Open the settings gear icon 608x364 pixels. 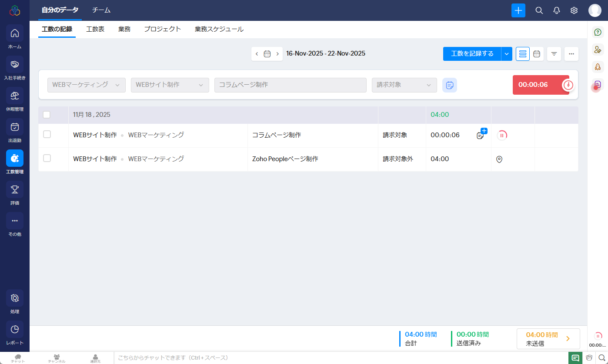[x=574, y=10]
